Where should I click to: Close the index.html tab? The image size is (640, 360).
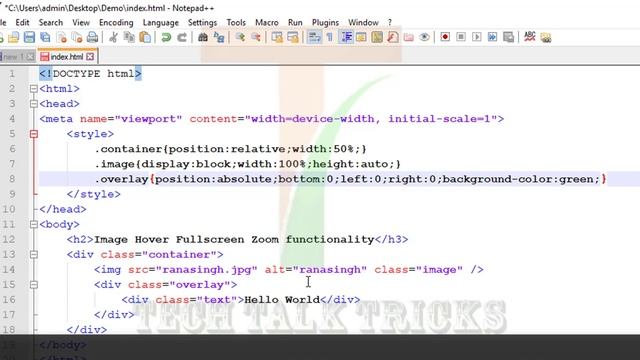pyautogui.click(x=90, y=57)
